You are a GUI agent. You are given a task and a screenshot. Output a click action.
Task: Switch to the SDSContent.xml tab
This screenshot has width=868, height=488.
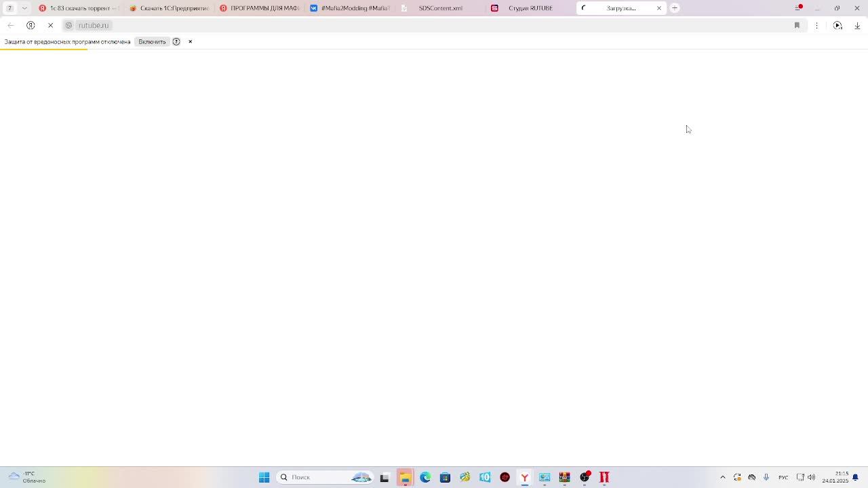click(441, 8)
